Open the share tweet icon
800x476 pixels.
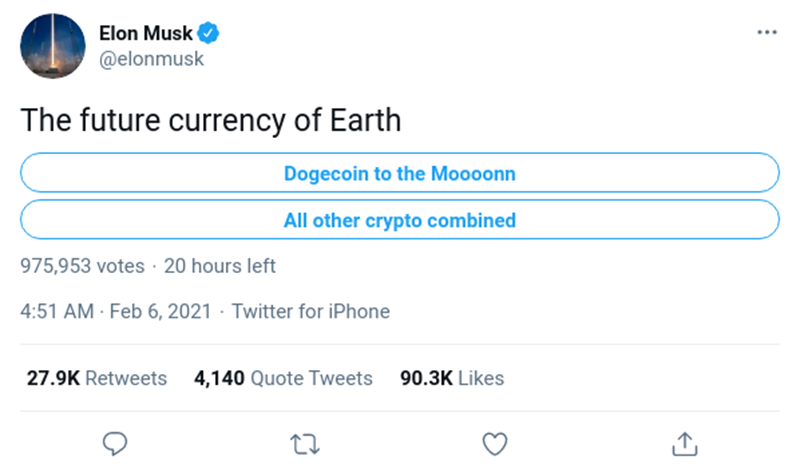(684, 441)
